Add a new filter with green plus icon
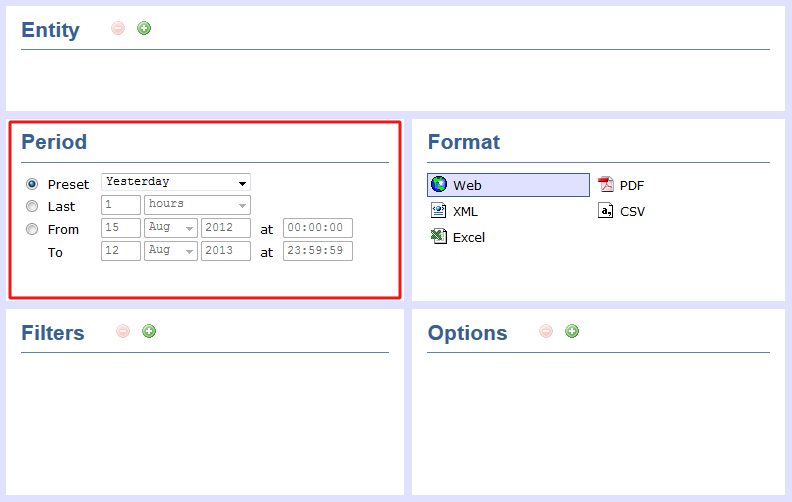 [149, 331]
